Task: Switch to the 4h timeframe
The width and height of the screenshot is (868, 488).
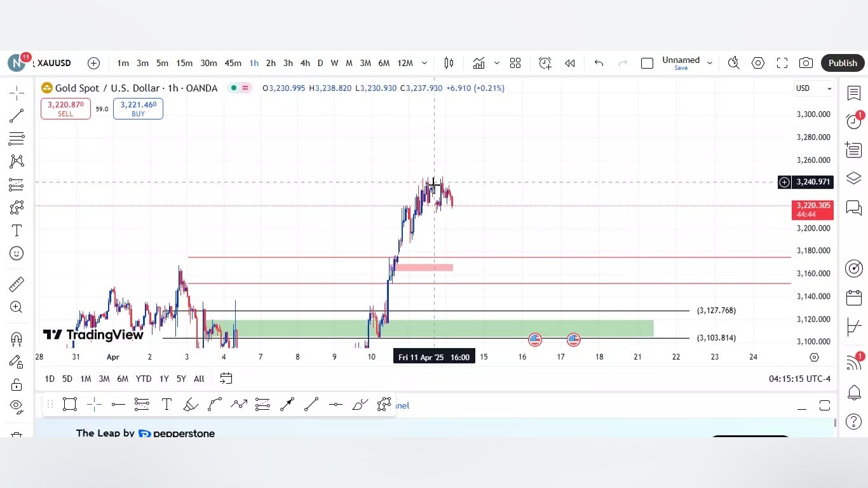Action: tap(305, 63)
